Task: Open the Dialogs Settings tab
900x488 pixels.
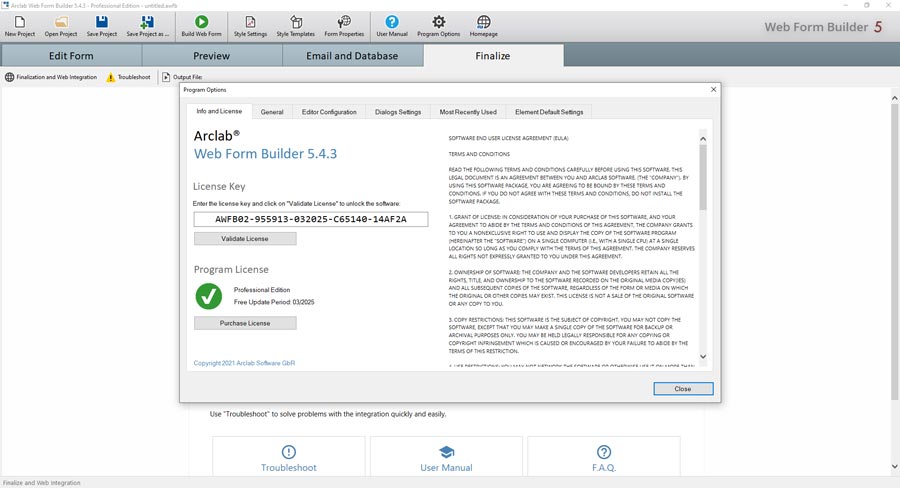Action: [x=398, y=112]
